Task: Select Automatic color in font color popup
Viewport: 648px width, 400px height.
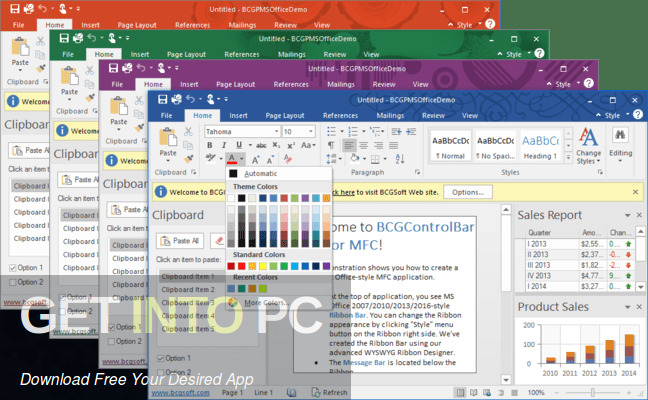Action: tap(260, 174)
